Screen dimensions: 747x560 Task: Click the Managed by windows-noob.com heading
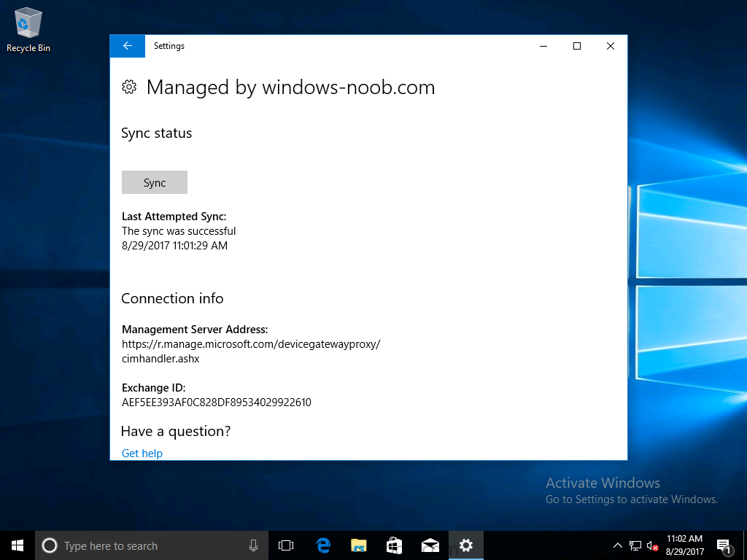point(290,87)
